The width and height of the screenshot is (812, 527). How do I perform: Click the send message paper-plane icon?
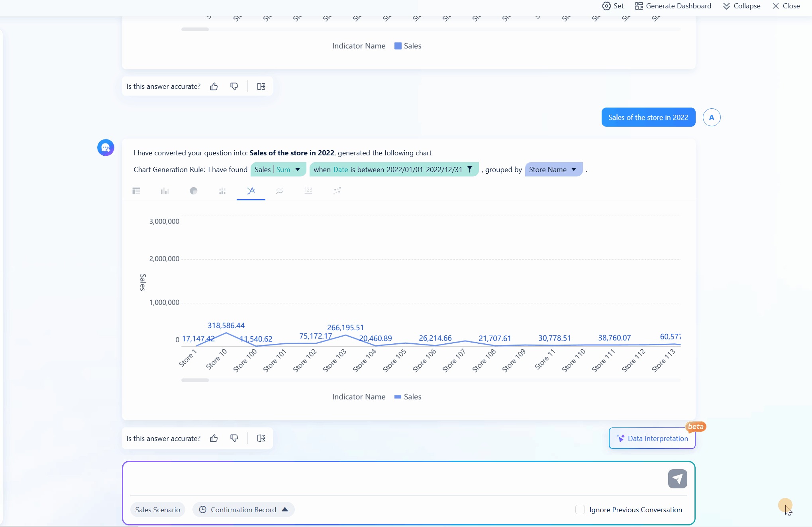[677, 478]
